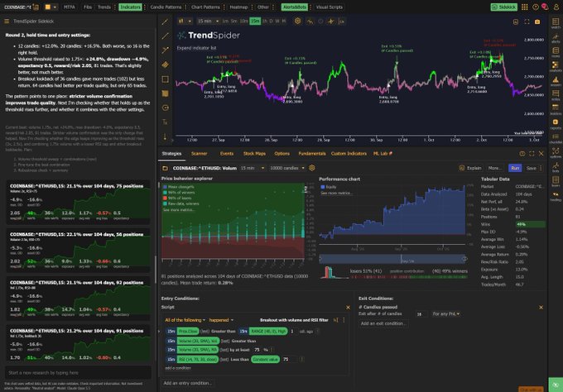Switch to the Fundamentals tab
Image resolution: width=563 pixels, height=392 pixels.
(x=311, y=154)
